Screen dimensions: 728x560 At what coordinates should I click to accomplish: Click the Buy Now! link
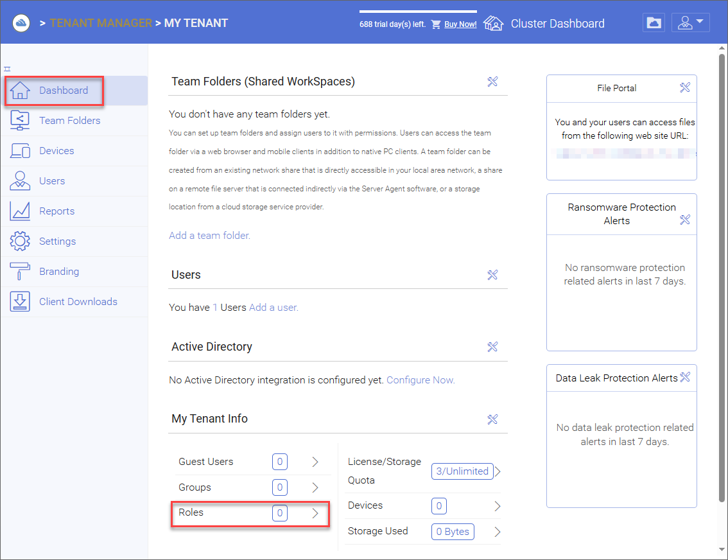pos(460,24)
